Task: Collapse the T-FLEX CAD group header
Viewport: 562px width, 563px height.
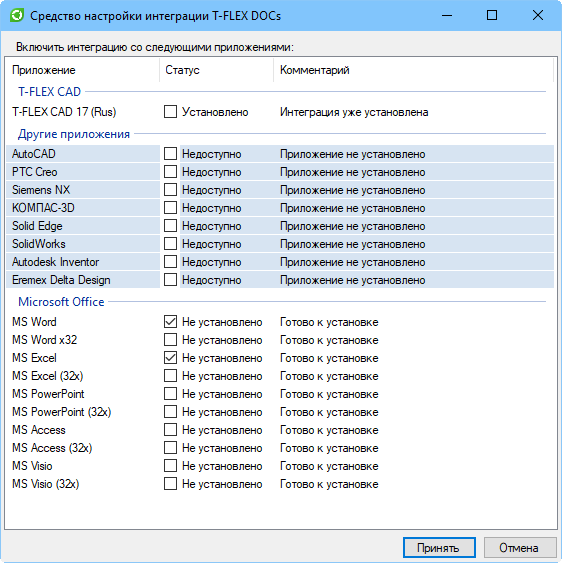Action: (x=50, y=92)
